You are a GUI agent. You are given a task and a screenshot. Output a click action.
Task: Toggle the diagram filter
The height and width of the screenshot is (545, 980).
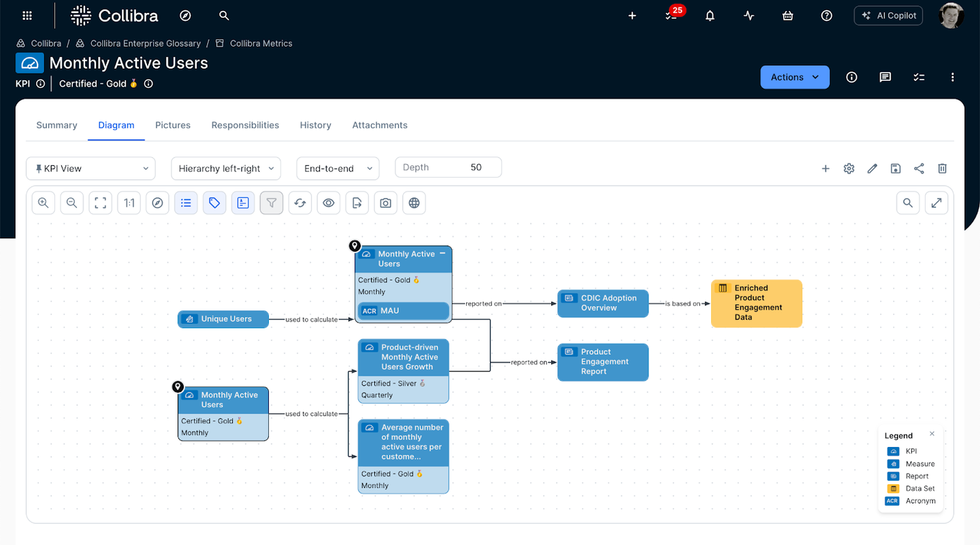coord(272,202)
